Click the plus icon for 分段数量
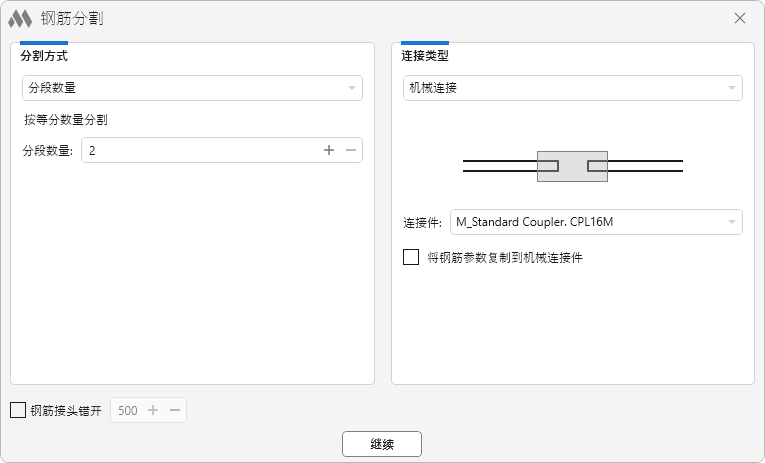The height and width of the screenshot is (463, 765). 328,150
